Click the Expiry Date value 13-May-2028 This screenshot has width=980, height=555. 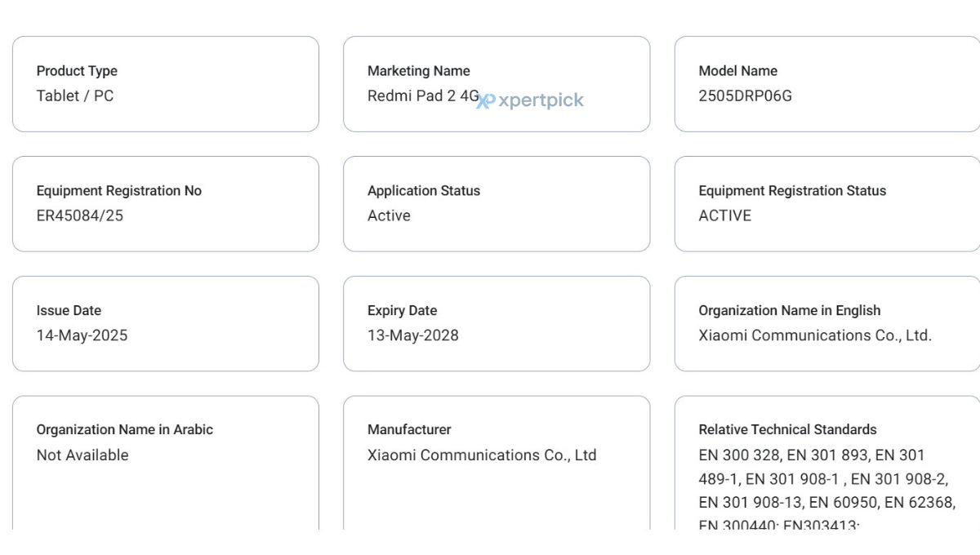tap(413, 335)
